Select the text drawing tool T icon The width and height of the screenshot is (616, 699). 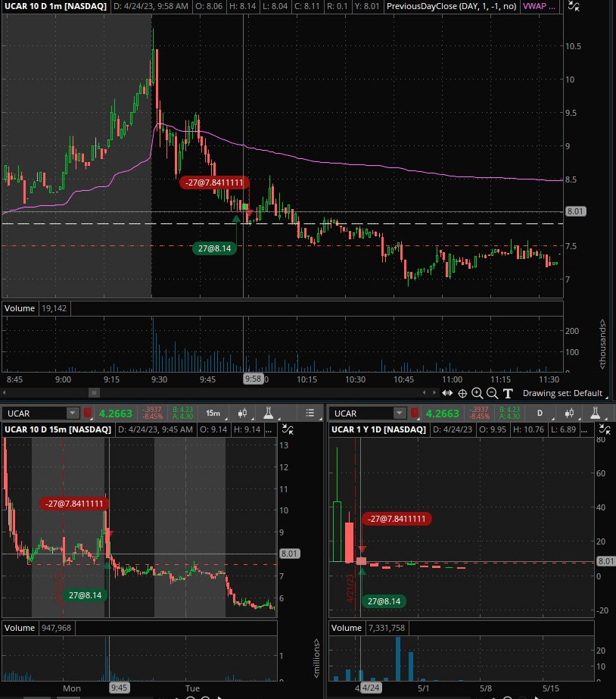click(508, 393)
